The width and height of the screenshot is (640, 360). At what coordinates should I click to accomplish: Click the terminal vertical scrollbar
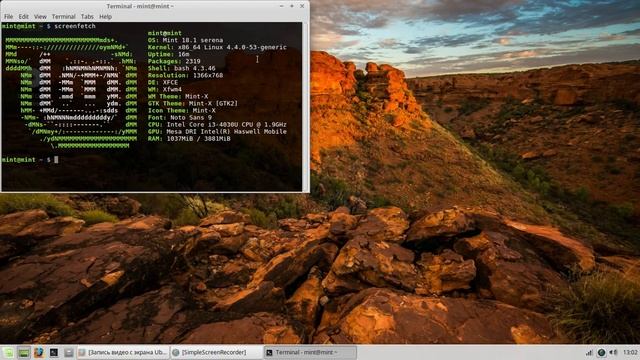click(305, 106)
